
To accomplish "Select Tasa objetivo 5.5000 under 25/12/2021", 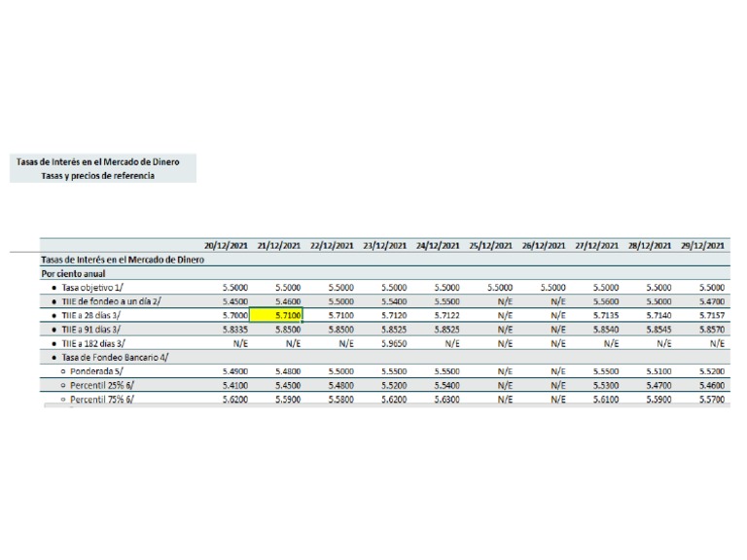I will [x=500, y=288].
